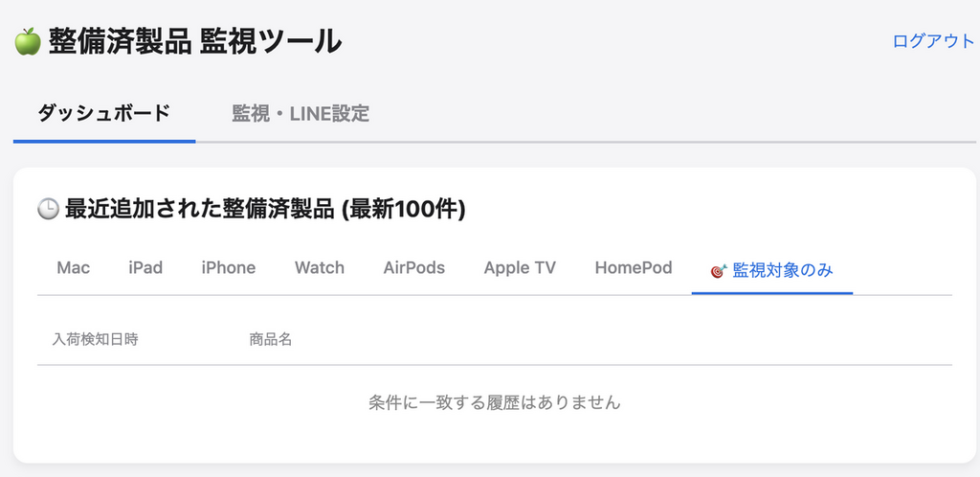Click the 整備済製品 監視ツール page title
The height and width of the screenshot is (477, 980).
coord(193,41)
